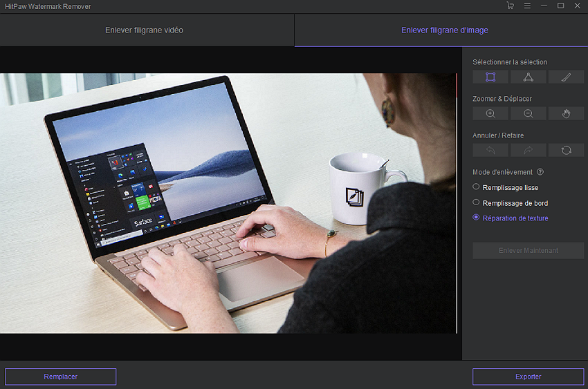
Task: Click the redo arrow icon
Action: [529, 150]
